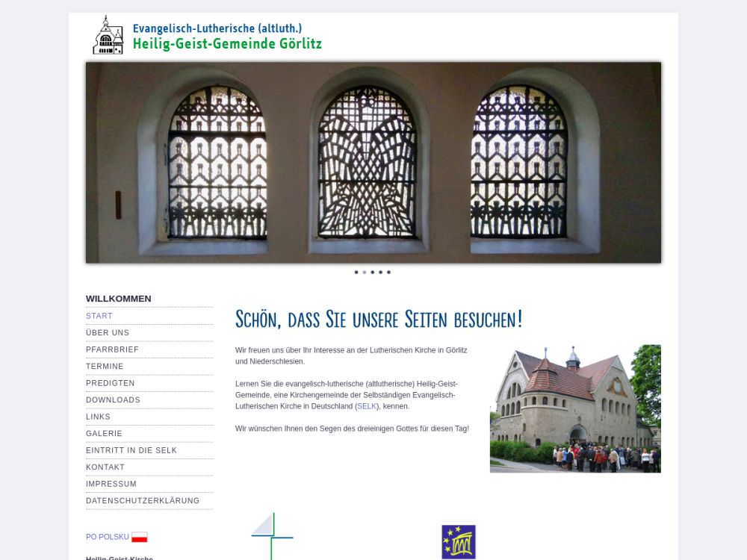Select the first slideshow dot
Image resolution: width=747 pixels, height=560 pixels.
(x=356, y=273)
